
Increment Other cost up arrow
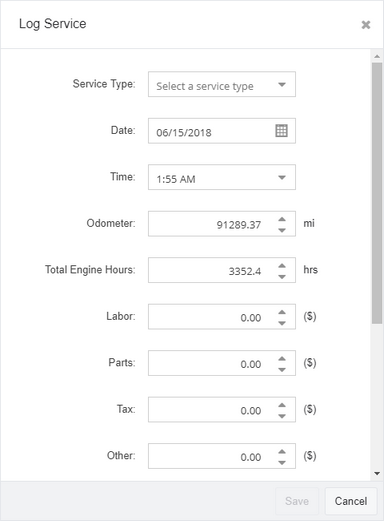tap(282, 451)
